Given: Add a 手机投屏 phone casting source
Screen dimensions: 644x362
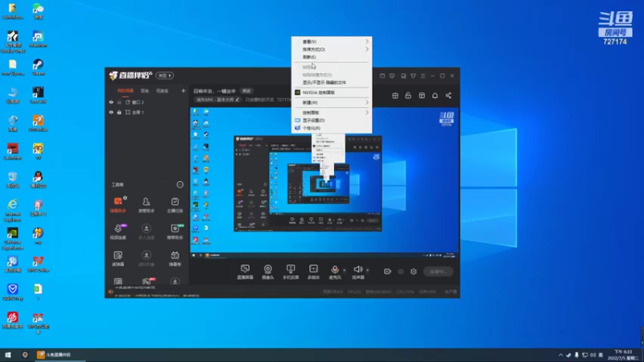Looking at the screenshot, I should click(x=291, y=272).
